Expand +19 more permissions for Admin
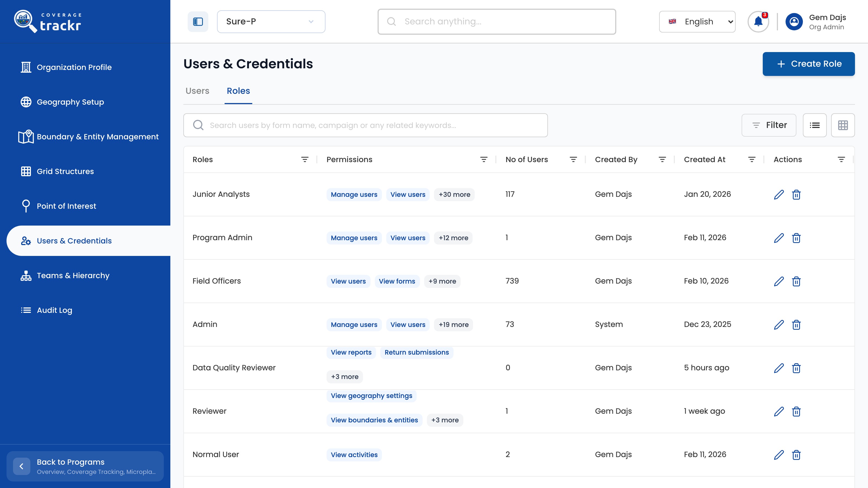868x488 pixels. 454,325
